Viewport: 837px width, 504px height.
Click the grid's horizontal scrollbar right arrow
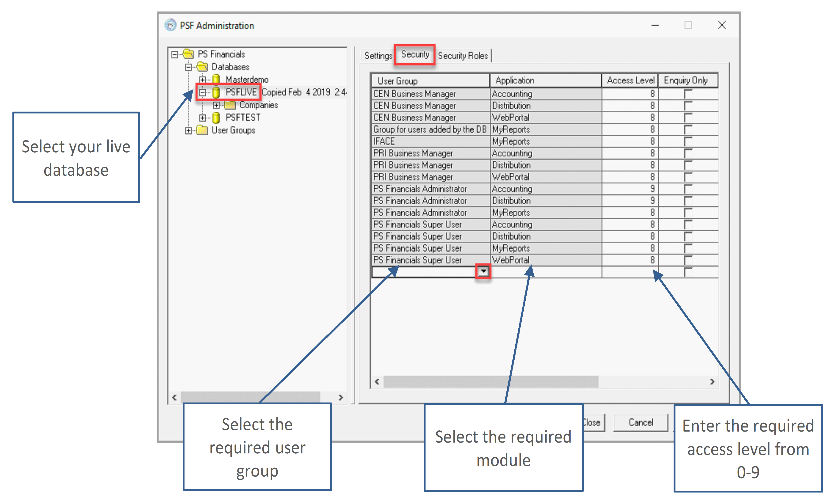click(x=712, y=382)
